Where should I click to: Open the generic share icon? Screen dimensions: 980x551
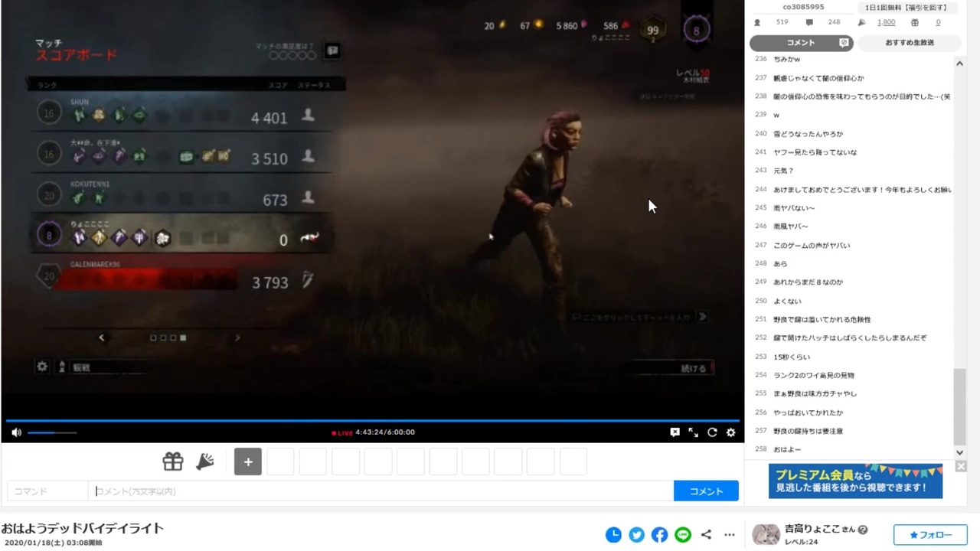point(706,535)
